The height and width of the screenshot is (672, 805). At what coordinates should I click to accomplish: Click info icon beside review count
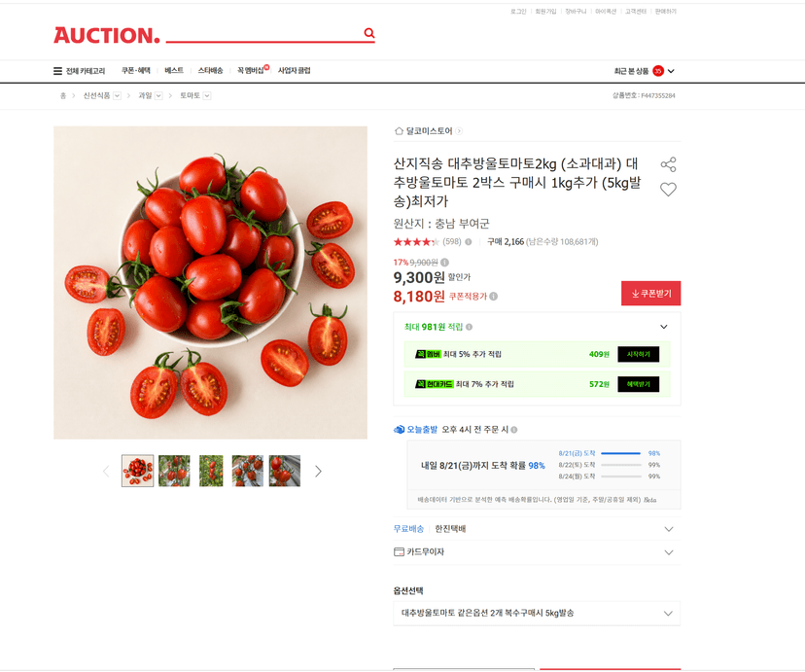[x=469, y=242]
